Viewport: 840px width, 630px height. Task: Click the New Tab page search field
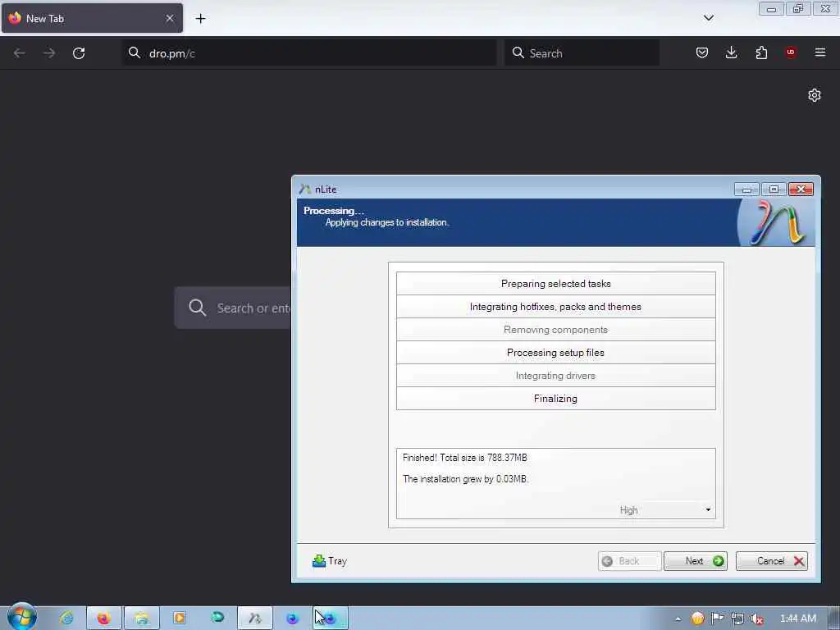(x=233, y=308)
